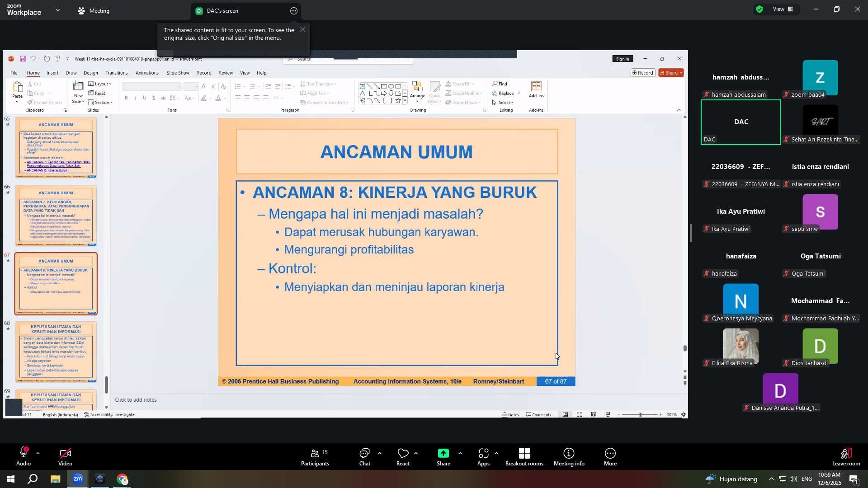
Task: Expand share options arrow next to Share
Action: pos(460,453)
